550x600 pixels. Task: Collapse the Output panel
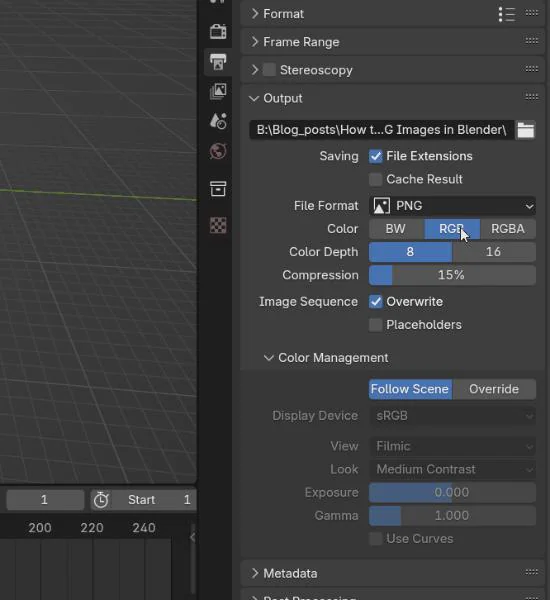[x=253, y=98]
